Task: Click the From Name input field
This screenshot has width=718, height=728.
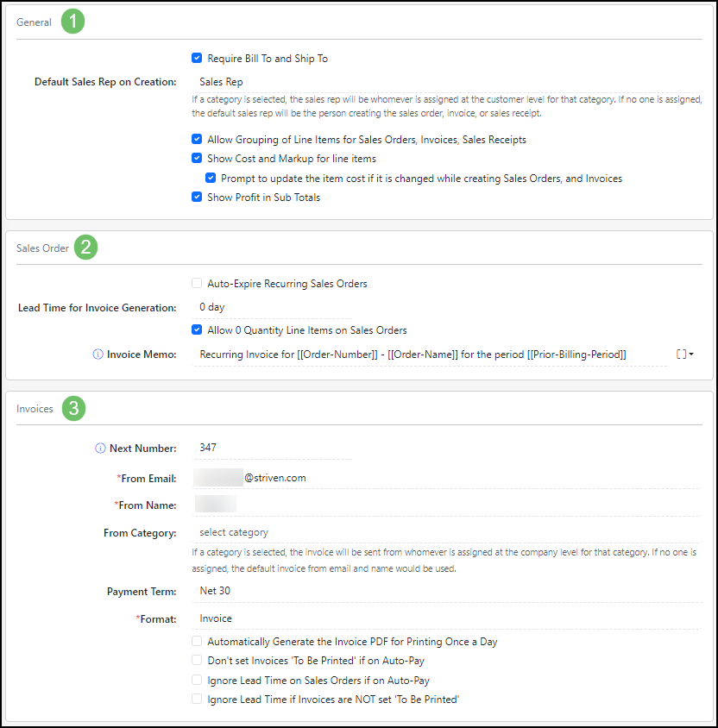Action: pos(446,505)
